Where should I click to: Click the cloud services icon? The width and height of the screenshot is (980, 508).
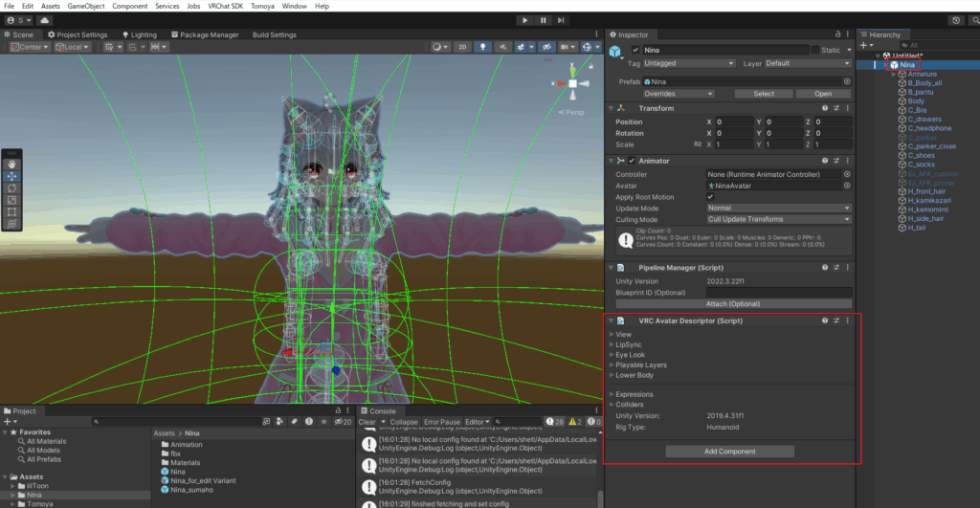point(46,20)
